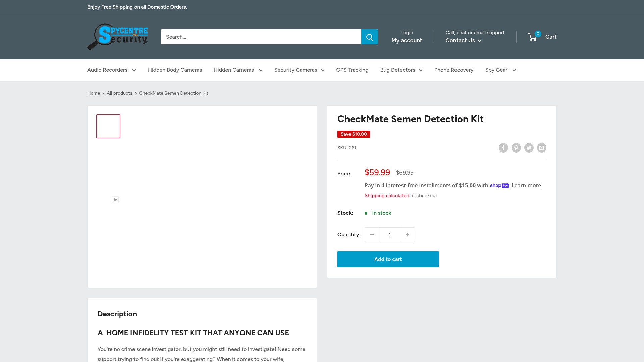Share product on Facebook
This screenshot has height=362, width=644.
503,148
